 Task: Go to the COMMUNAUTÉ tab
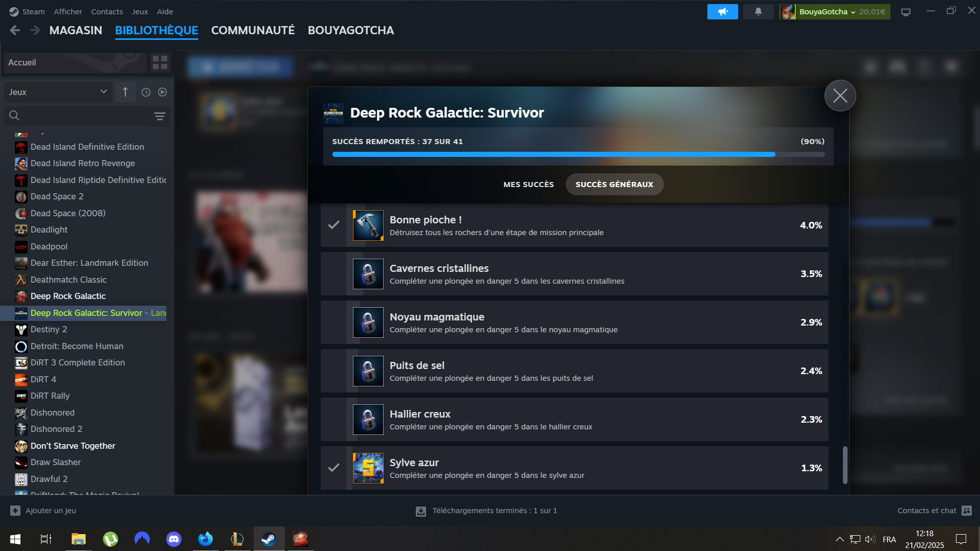pyautogui.click(x=253, y=31)
